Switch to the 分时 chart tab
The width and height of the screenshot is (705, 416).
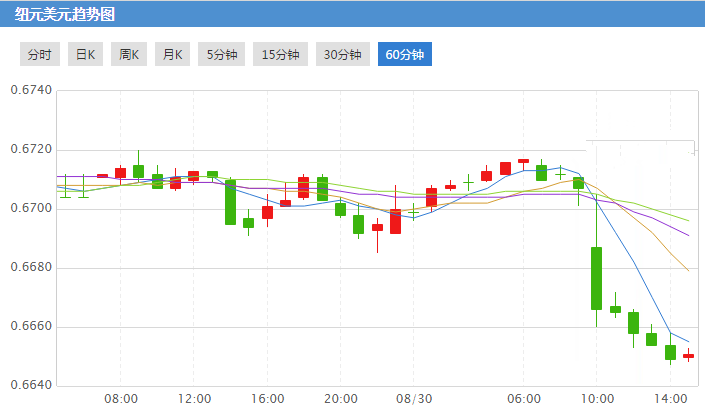pyautogui.click(x=40, y=55)
